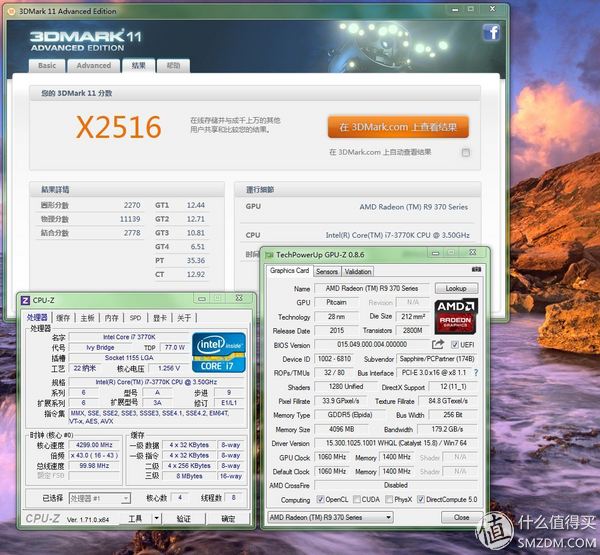This screenshot has height=555, width=600.
Task: Open the Sensors tab in GPU-Z
Action: [x=327, y=271]
